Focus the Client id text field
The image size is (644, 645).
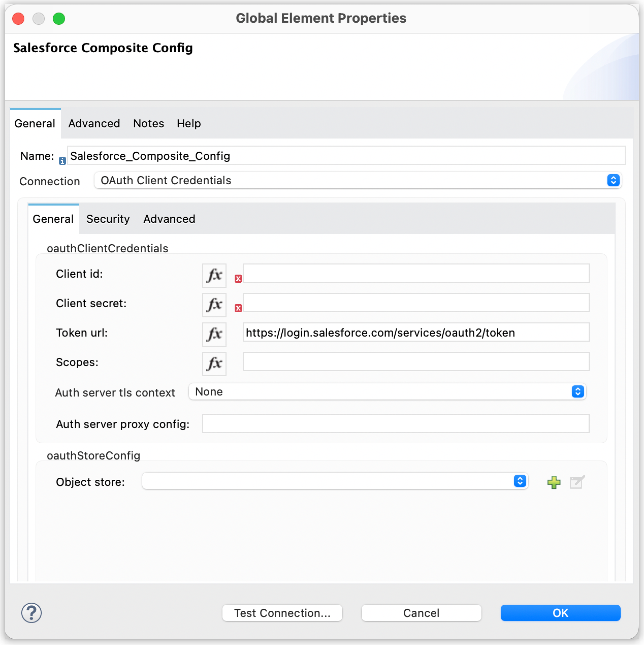click(416, 273)
